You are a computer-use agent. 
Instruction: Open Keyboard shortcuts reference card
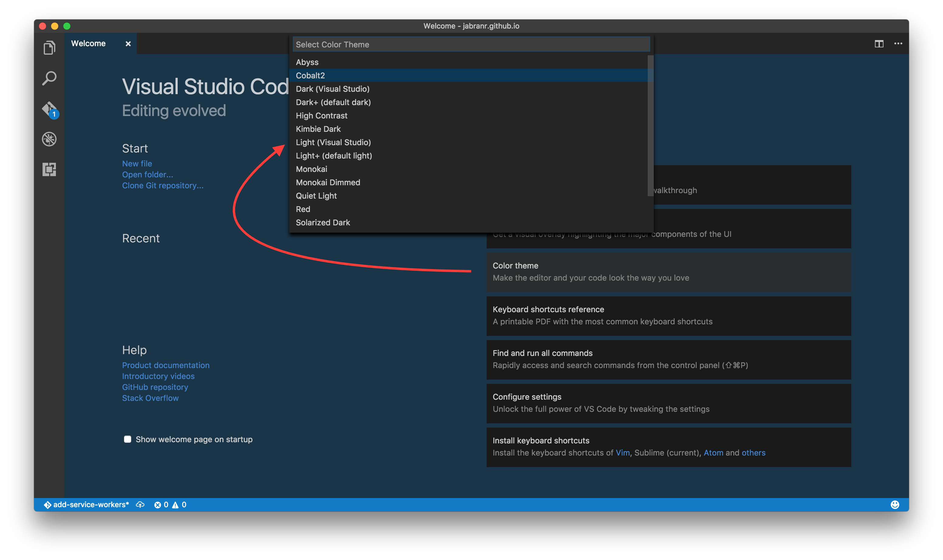(669, 316)
